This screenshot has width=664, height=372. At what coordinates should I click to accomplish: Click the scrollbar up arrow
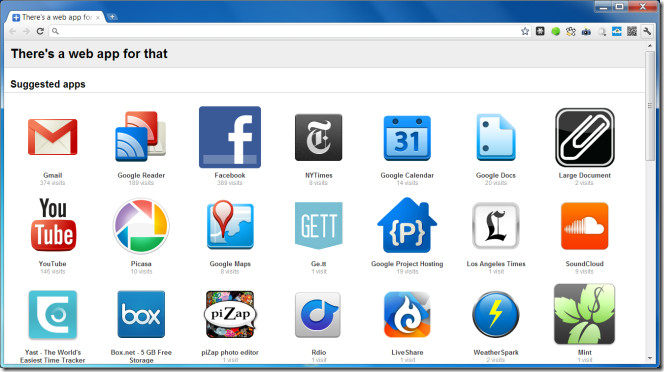[x=650, y=45]
